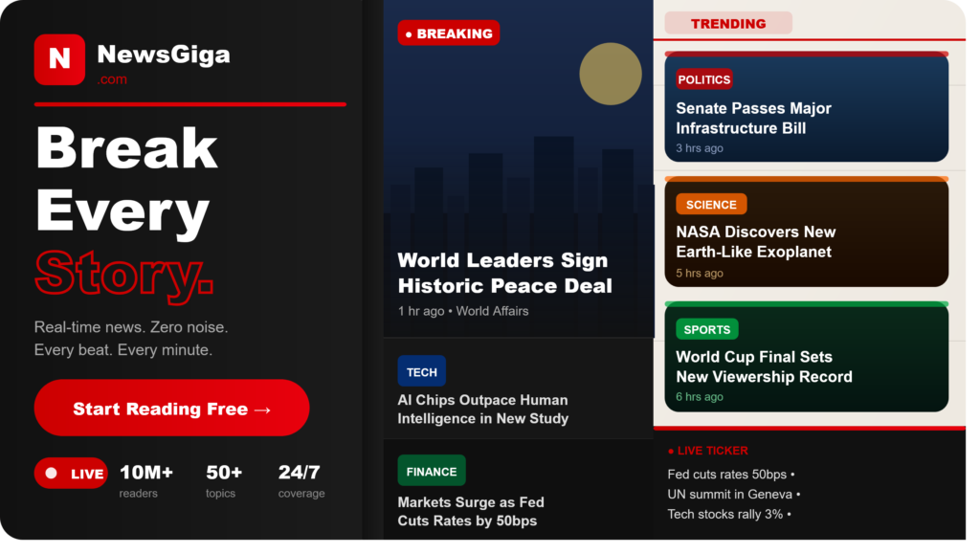This screenshot has width=980, height=554.
Task: Click the Start Reading Free button
Action: 172,408
